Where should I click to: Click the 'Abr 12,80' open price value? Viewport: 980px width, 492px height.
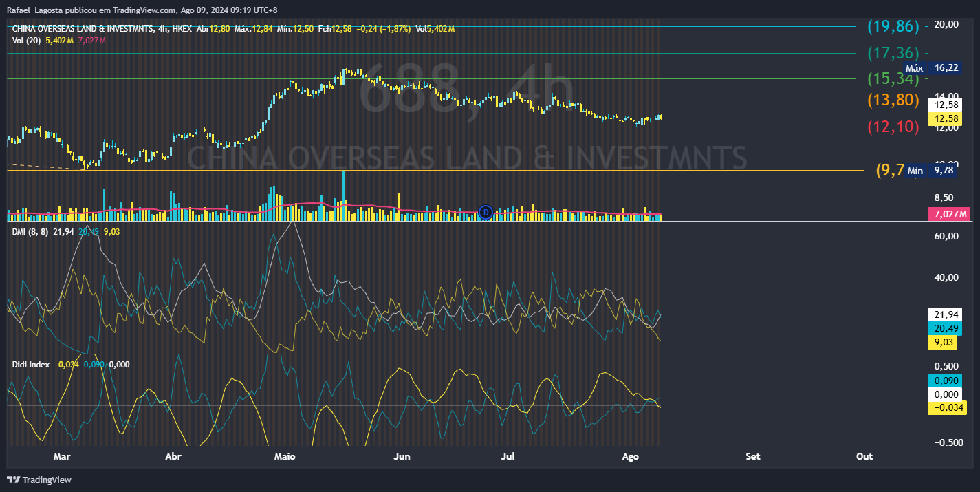pos(213,29)
